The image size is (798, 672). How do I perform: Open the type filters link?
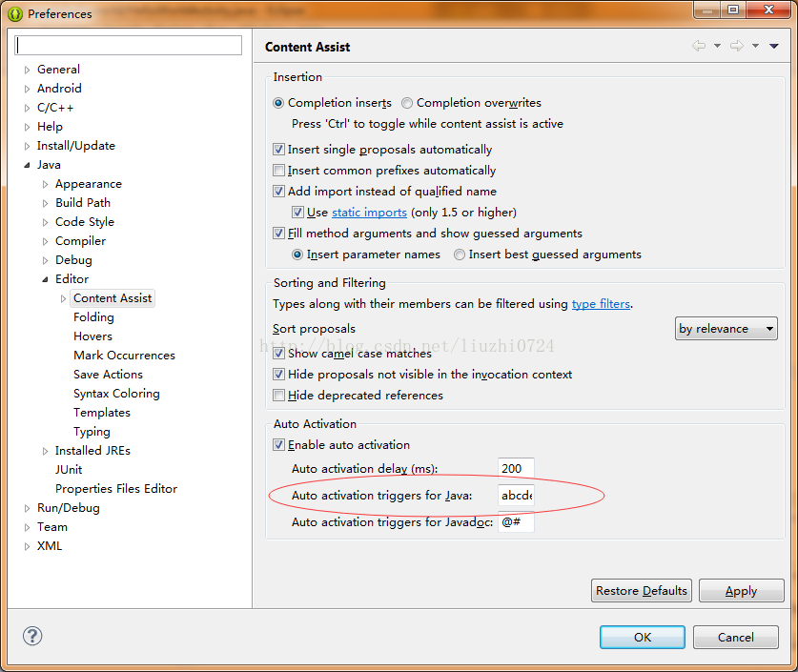tap(601, 304)
